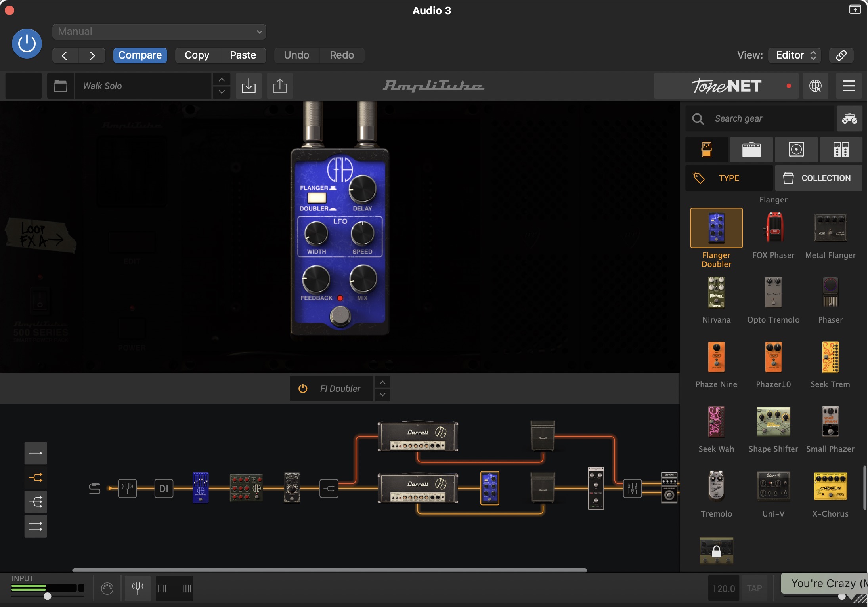Select the Seek Trem pedal
This screenshot has width=868, height=607.
click(830, 357)
